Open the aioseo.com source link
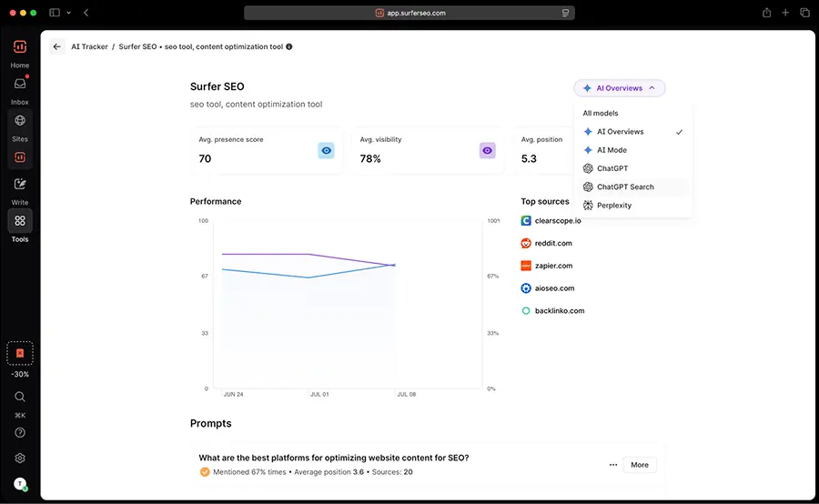The height and width of the screenshot is (504, 819). (x=555, y=288)
